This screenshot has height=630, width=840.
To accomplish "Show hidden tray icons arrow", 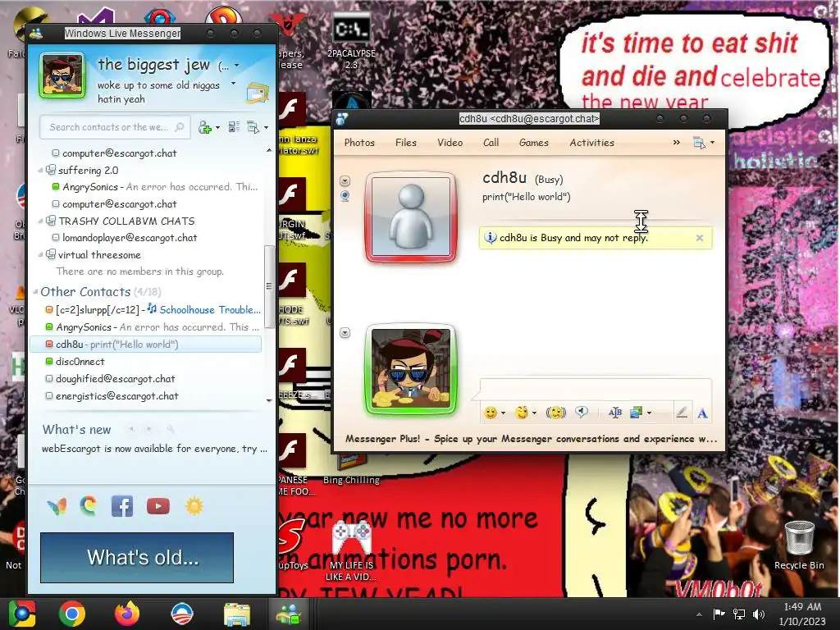I will pos(699,614).
